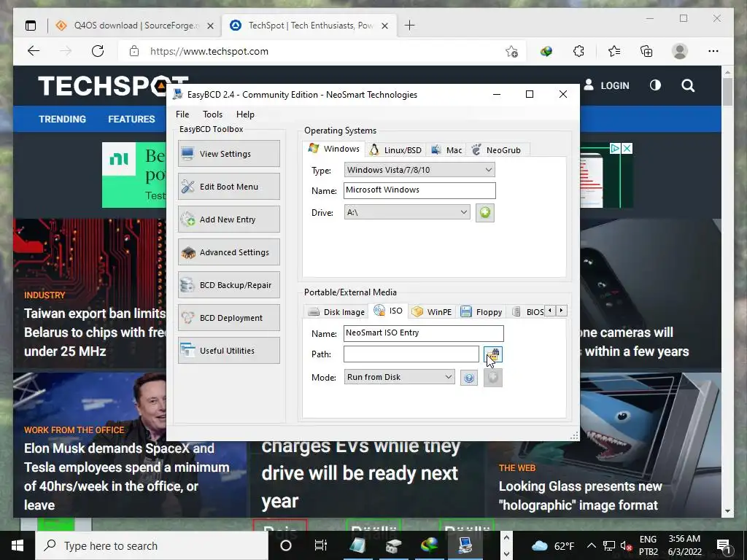The height and width of the screenshot is (560, 747).
Task: Open the notification center icon
Action: [724, 546]
